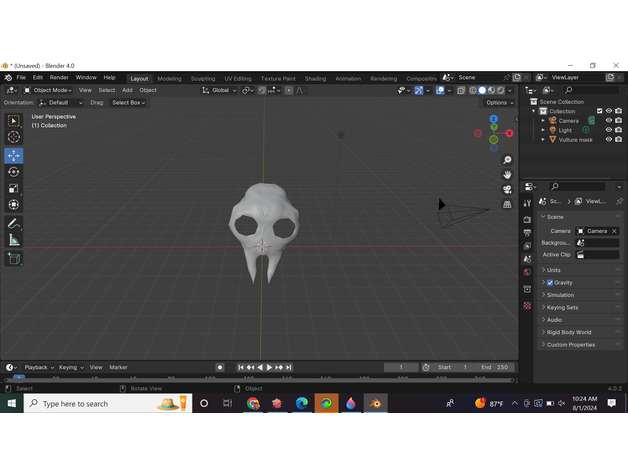
Task: Open the Object Mode dropdown
Action: pyautogui.click(x=50, y=90)
